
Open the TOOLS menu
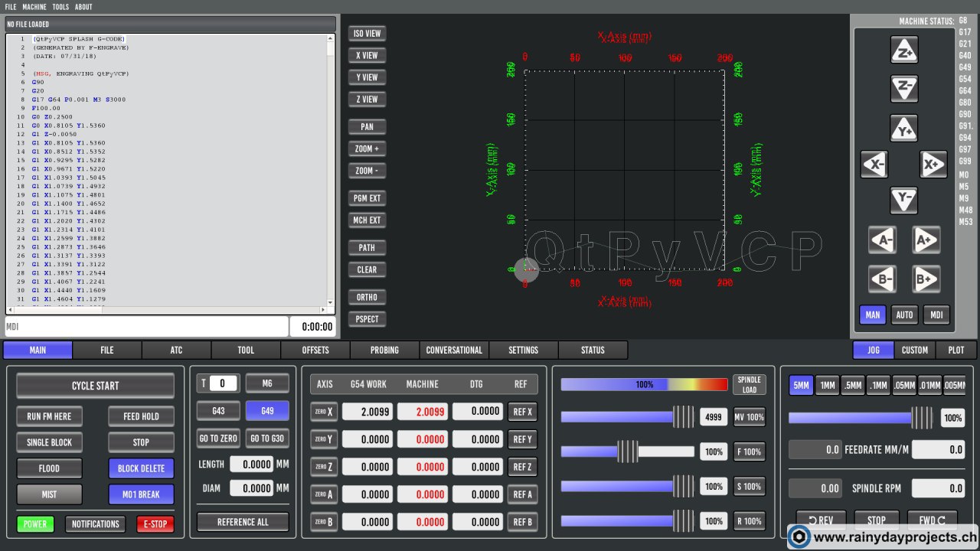pos(60,7)
